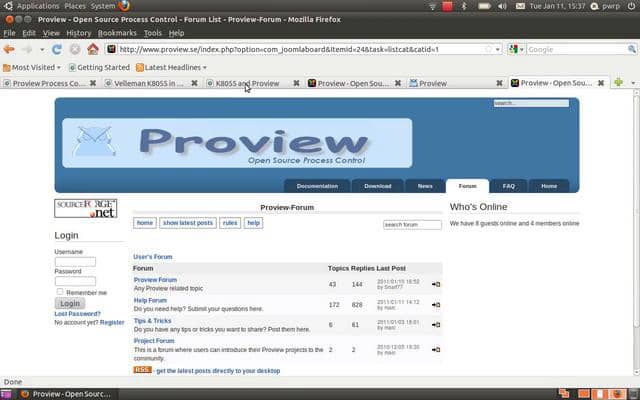Open the Documentation site tab
Screen dimensions: 640x400
[317, 186]
